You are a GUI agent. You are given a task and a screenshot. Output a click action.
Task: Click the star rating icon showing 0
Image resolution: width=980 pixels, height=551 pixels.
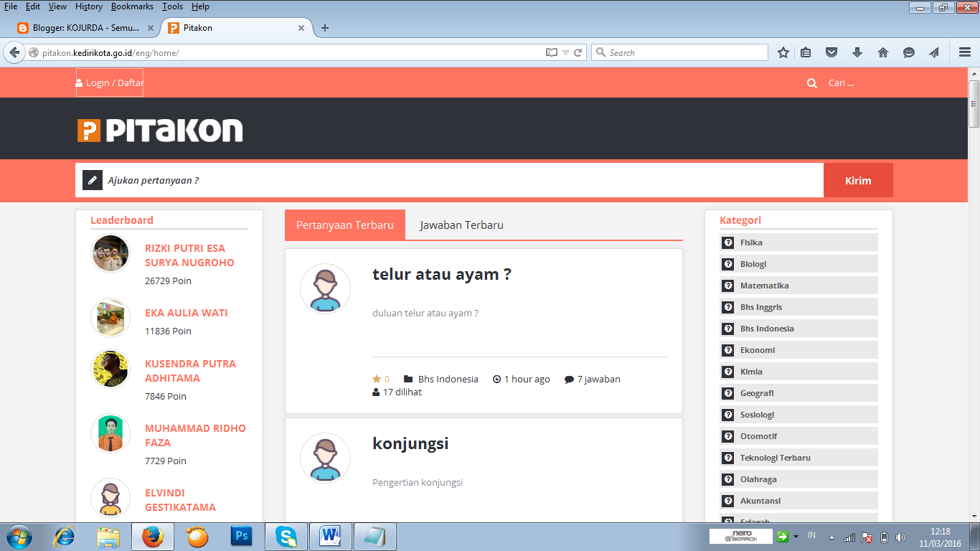[377, 379]
